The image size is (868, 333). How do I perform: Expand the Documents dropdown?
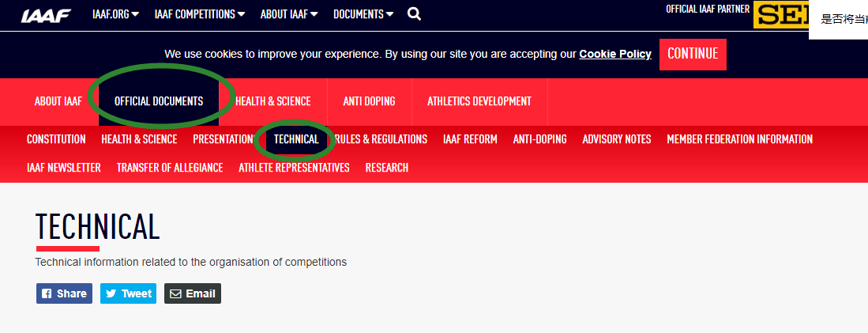pos(363,14)
